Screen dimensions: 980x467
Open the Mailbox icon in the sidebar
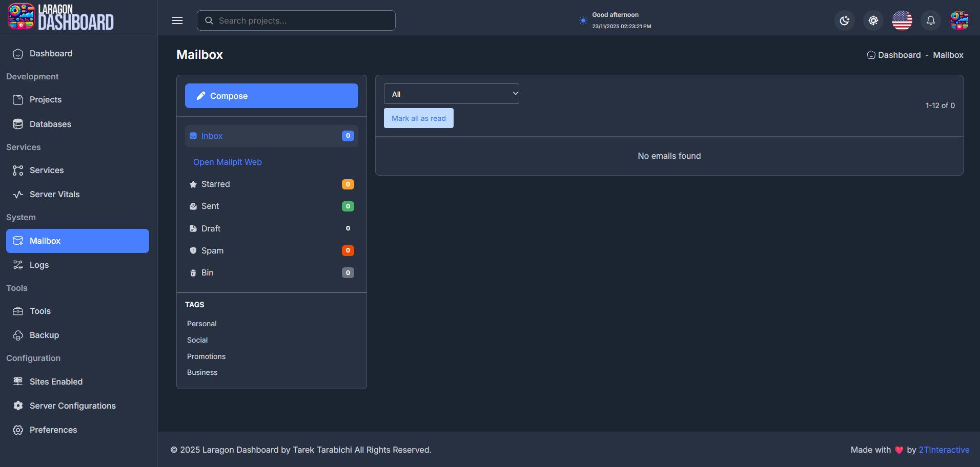pos(18,241)
